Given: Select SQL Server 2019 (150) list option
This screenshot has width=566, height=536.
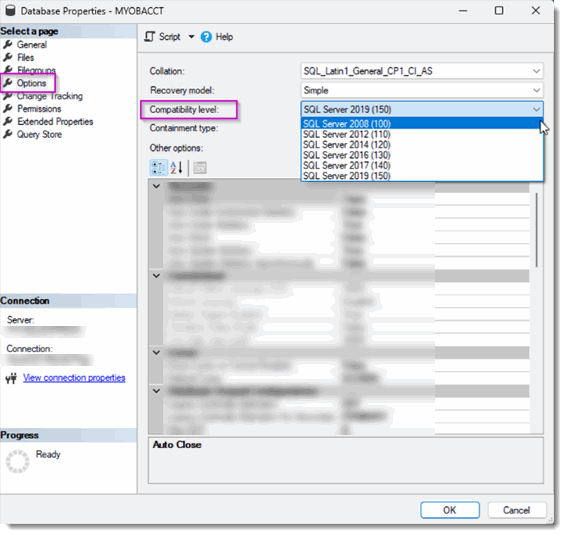Looking at the screenshot, I should tap(422, 176).
